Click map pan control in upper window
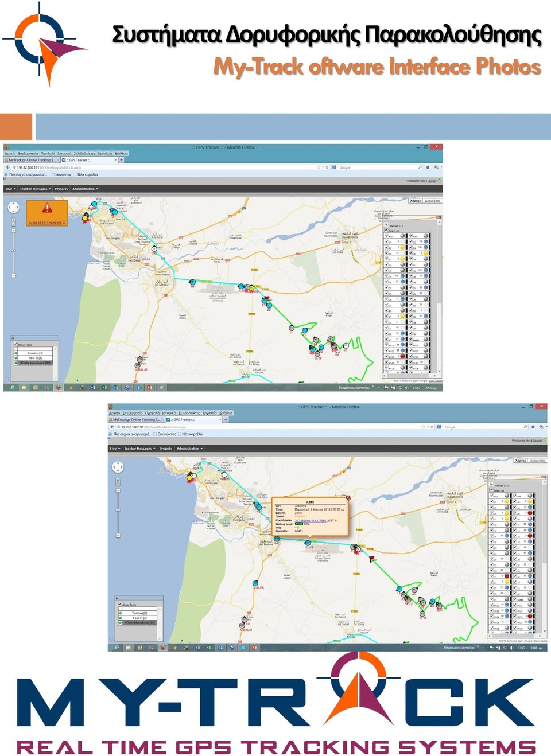The width and height of the screenshot is (551, 756). tap(14, 208)
